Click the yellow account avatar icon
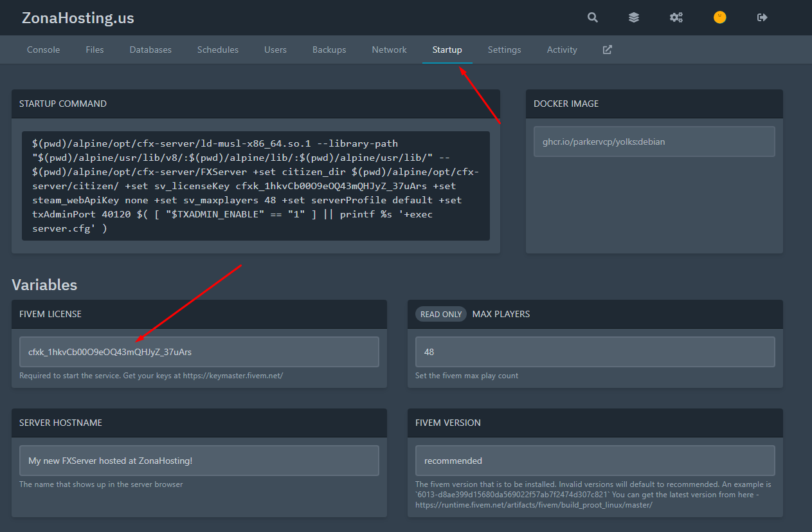 point(720,17)
